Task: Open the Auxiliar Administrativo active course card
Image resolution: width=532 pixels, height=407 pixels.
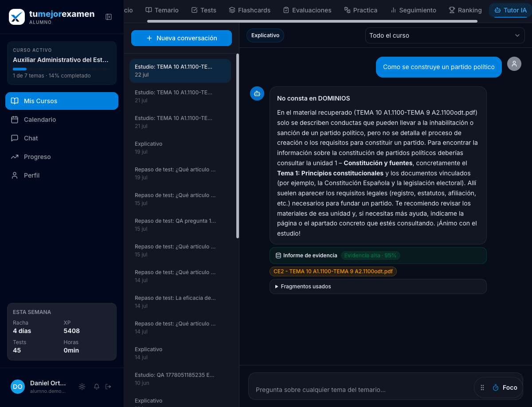Action: (62, 63)
